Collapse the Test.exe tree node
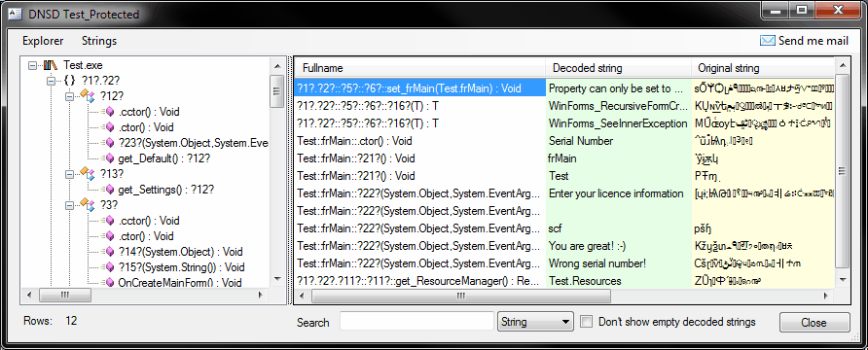 [x=33, y=65]
